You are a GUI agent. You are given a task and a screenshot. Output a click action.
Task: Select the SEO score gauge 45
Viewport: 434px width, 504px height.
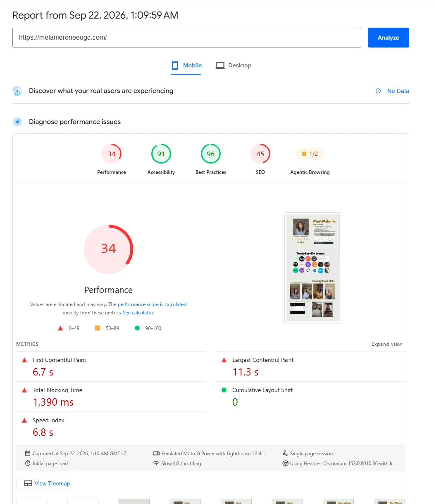point(260,154)
